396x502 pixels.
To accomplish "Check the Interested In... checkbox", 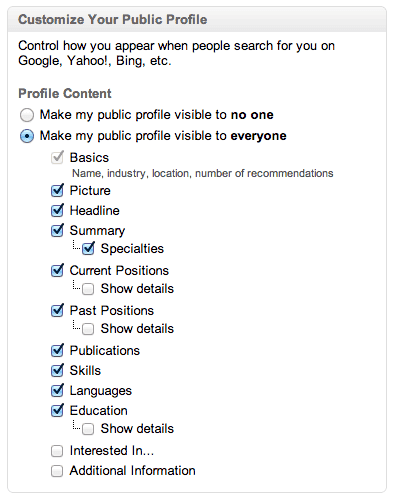I will pyautogui.click(x=57, y=451).
